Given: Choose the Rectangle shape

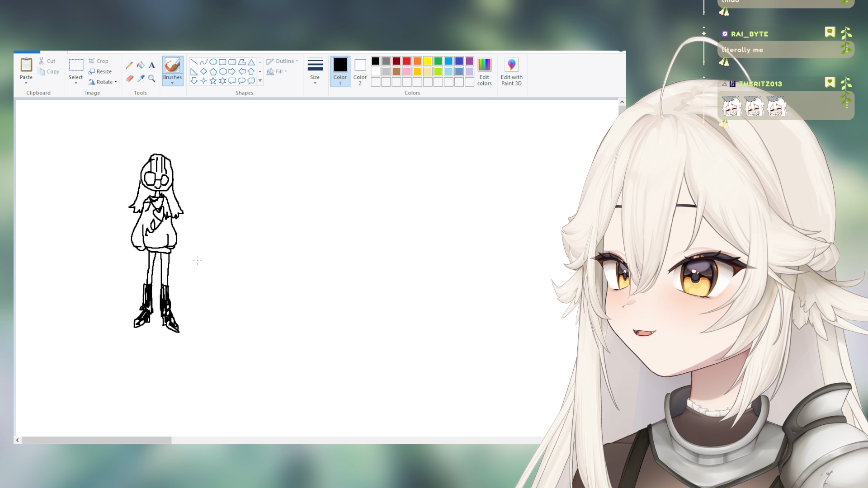Looking at the screenshot, I should tap(222, 62).
